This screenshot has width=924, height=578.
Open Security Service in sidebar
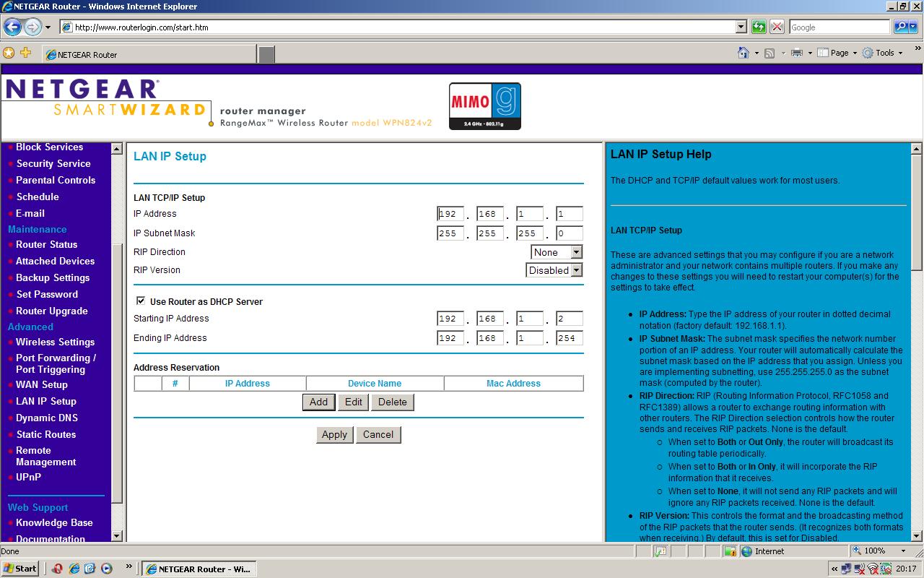[x=53, y=163]
